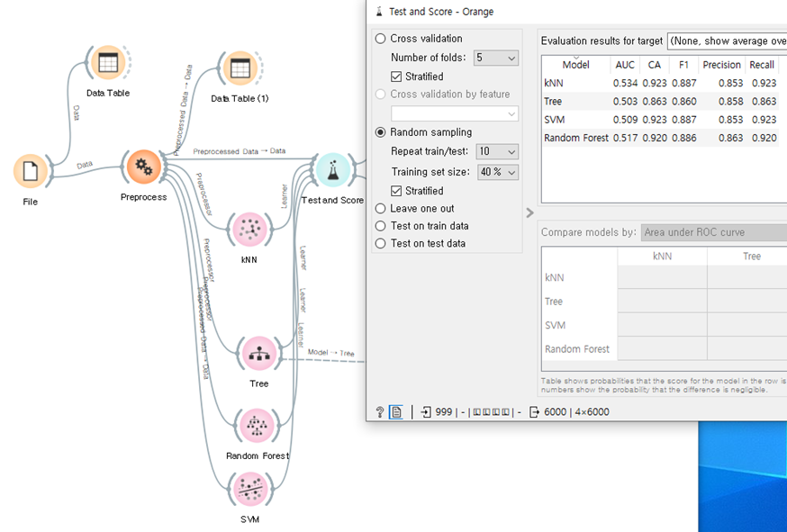This screenshot has width=787, height=532.
Task: Select the kNN row in evaluation results
Action: pos(665,84)
